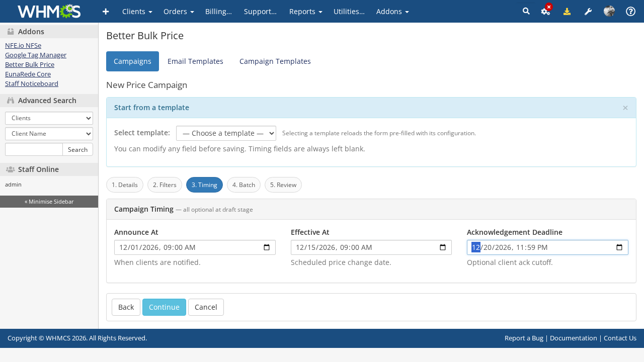Image resolution: width=644 pixels, height=362 pixels.
Task: Dismiss the Start from a template banner
Action: [x=625, y=108]
